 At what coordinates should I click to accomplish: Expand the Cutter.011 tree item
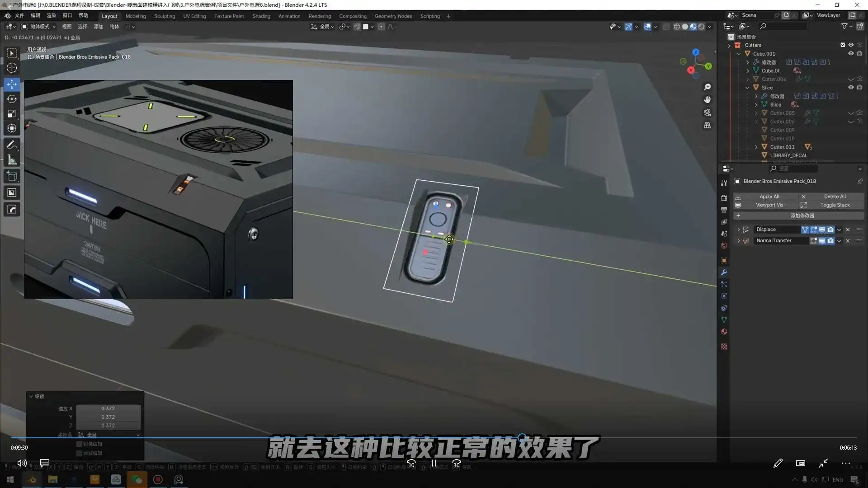click(x=756, y=147)
